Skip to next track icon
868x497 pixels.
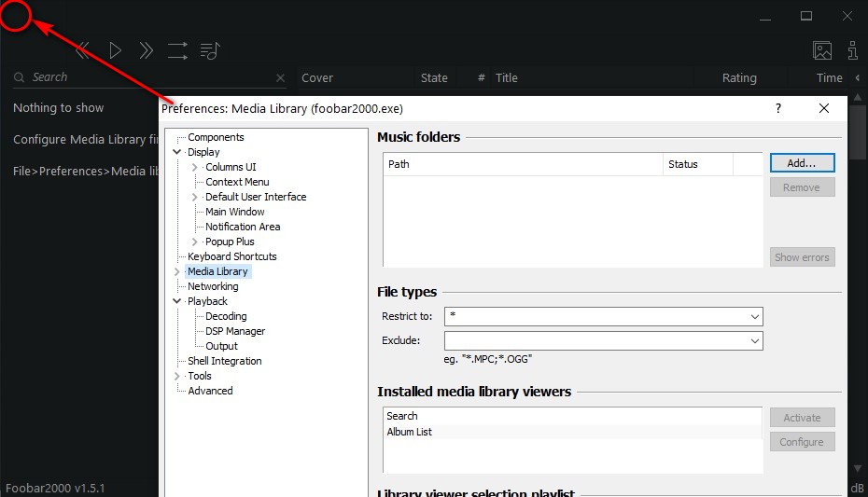pos(146,50)
